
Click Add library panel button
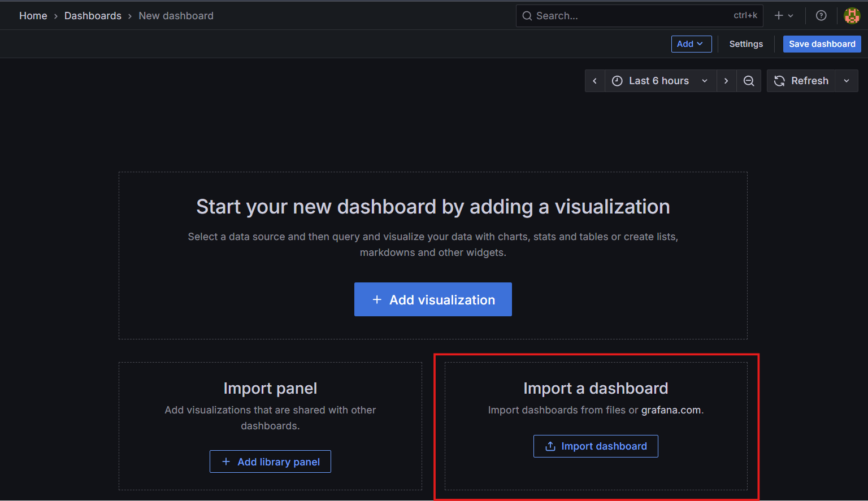(x=270, y=461)
